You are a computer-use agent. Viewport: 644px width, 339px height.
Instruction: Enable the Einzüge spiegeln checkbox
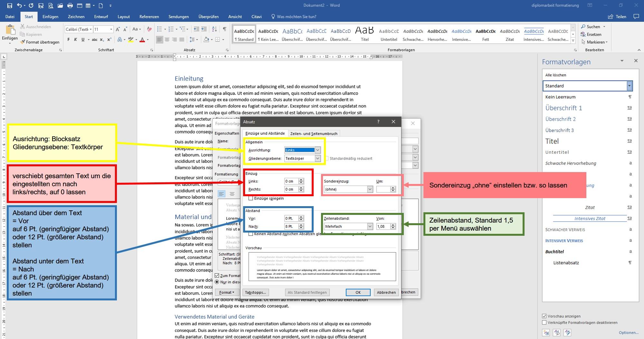[251, 198]
